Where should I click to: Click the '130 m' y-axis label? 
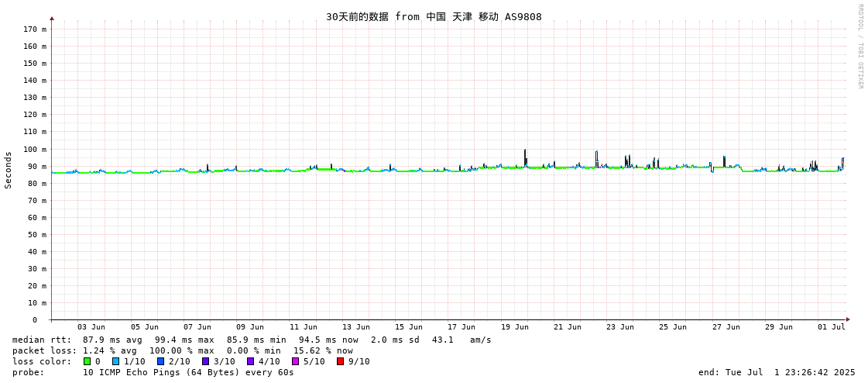point(34,98)
